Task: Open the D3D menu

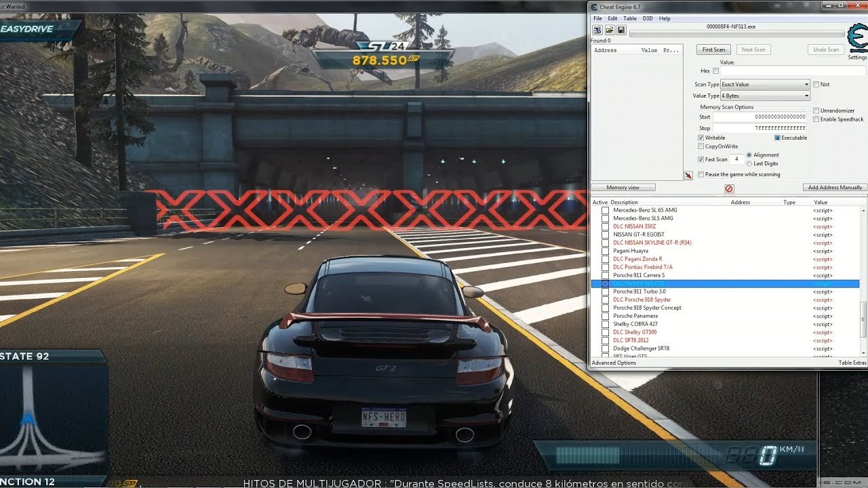Action: click(x=648, y=18)
